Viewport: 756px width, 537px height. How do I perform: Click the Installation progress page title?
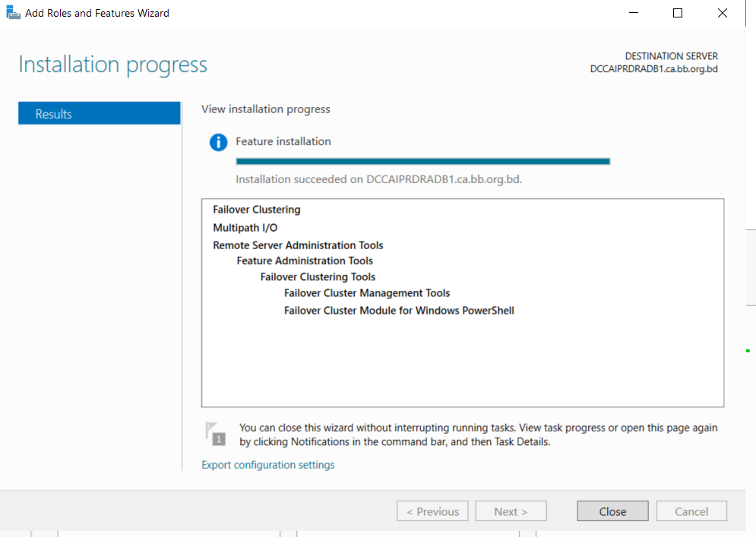tap(112, 65)
